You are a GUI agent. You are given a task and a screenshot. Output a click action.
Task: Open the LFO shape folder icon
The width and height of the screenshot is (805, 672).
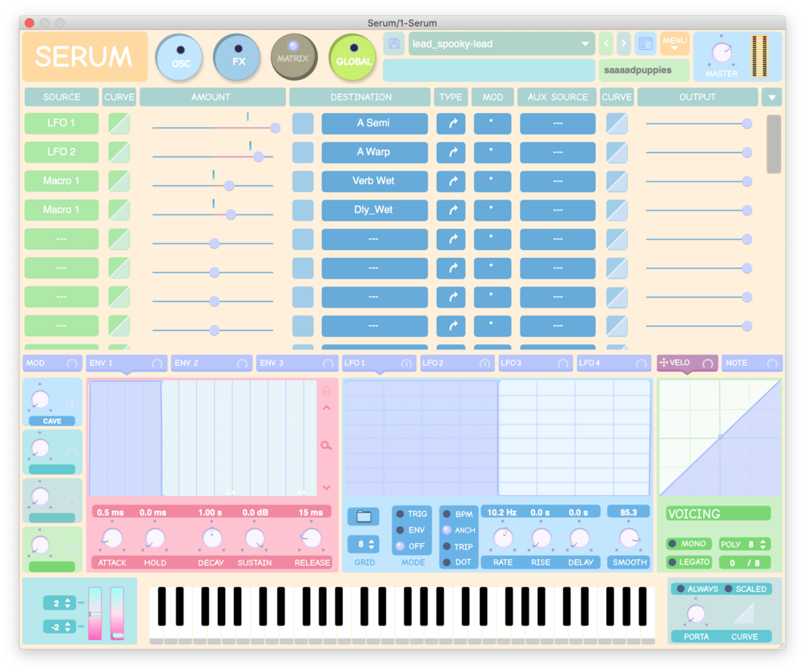364,517
